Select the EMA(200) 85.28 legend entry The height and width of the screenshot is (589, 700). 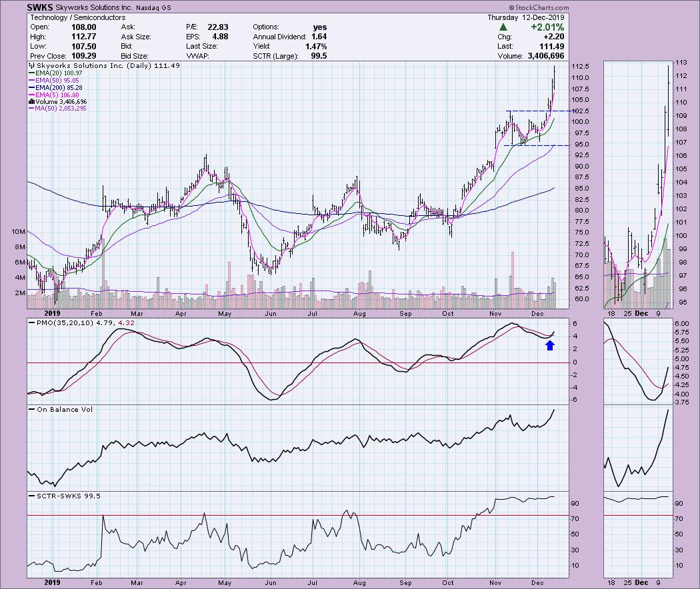tap(55, 88)
